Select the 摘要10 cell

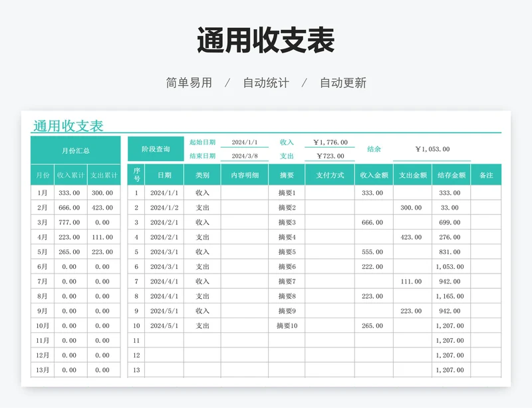click(287, 325)
